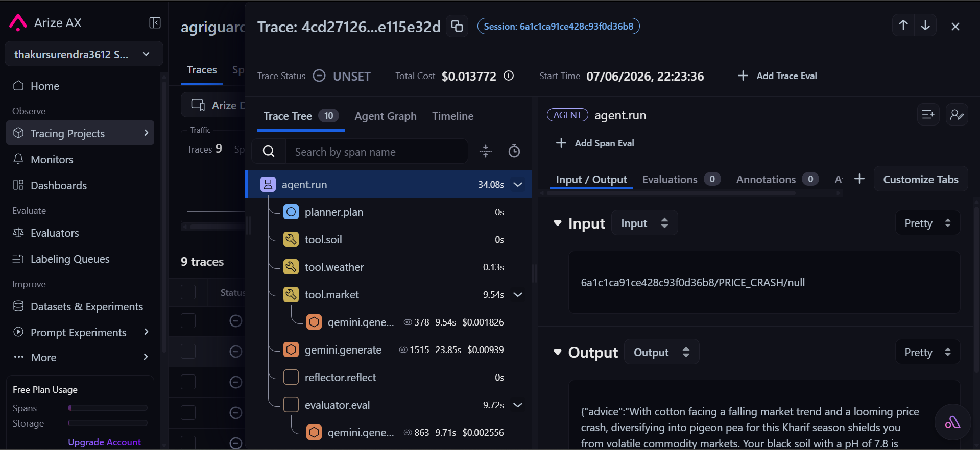Show Total Cost info icon

tap(509, 76)
